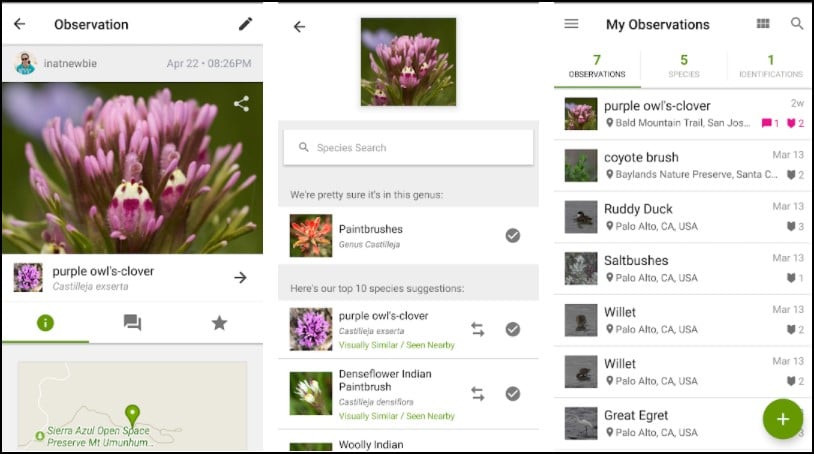814x454 pixels.
Task: Compare purple owl's-clover suggestion arrows
Action: coord(478,329)
